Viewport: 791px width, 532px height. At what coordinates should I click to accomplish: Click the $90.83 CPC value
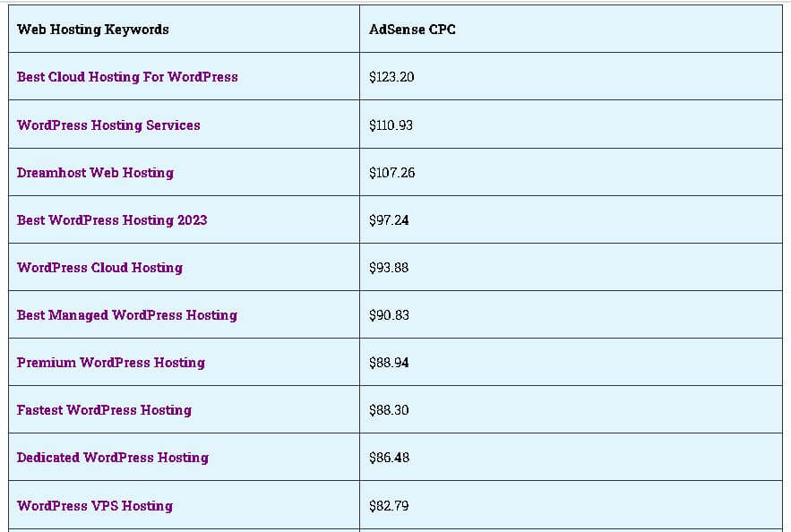tap(389, 315)
